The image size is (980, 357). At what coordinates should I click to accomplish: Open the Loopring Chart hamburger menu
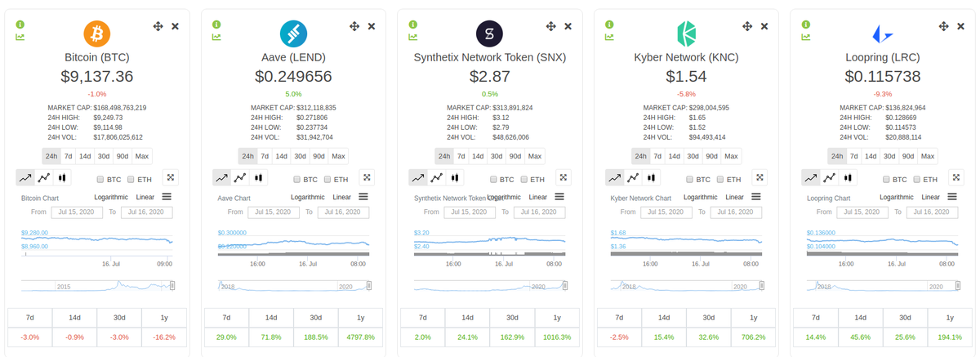pyautogui.click(x=952, y=196)
